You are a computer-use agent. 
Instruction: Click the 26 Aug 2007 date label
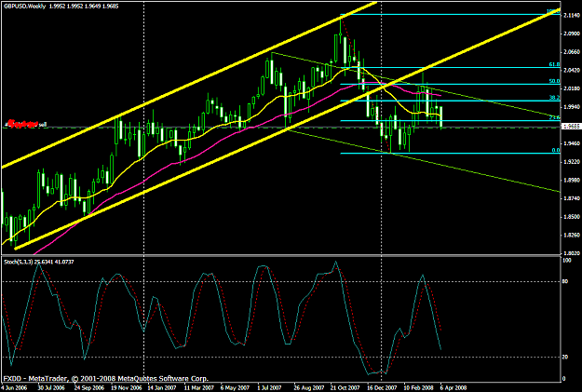coord(309,388)
